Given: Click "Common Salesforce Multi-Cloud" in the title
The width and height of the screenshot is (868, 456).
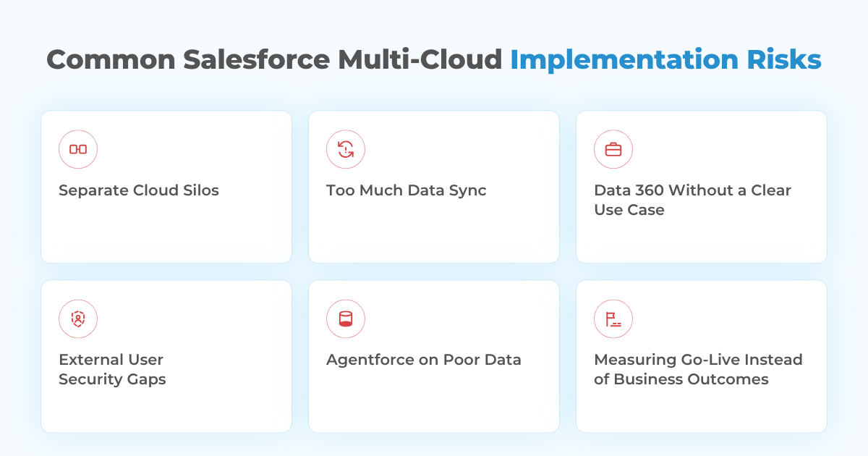Looking at the screenshot, I should [274, 59].
